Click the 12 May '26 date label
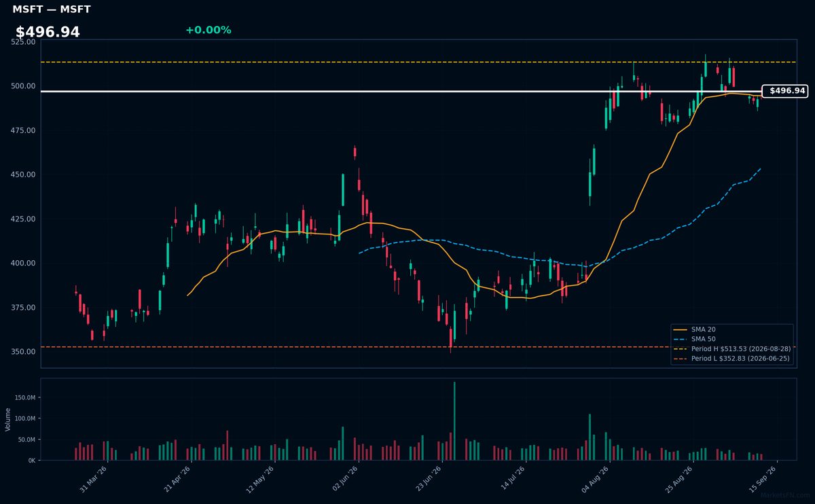The height and width of the screenshot is (504, 815). [x=261, y=479]
